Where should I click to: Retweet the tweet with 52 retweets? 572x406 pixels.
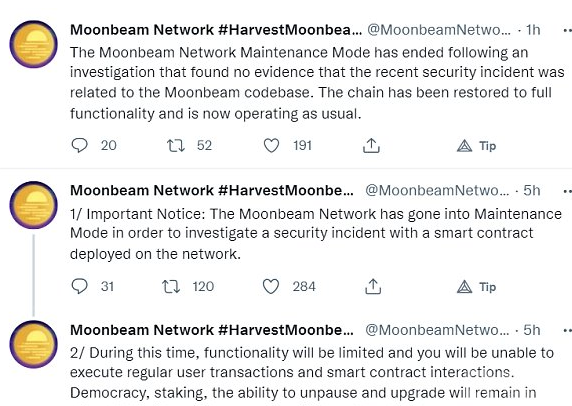click(x=176, y=146)
